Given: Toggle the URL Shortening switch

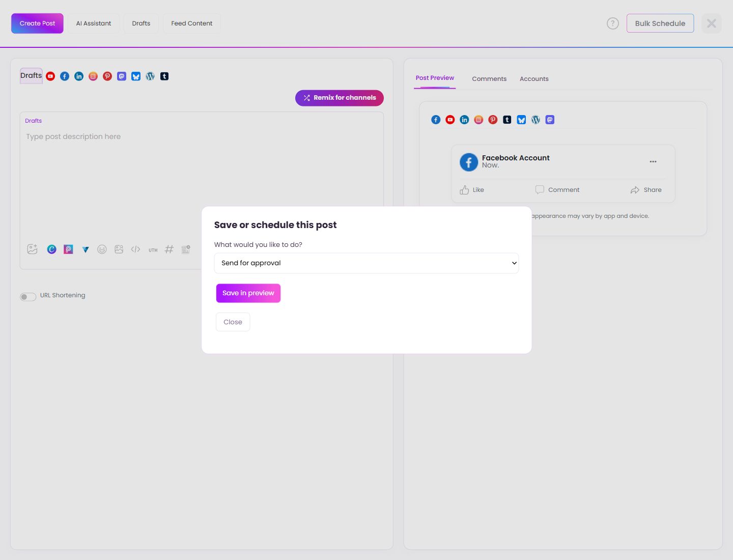Looking at the screenshot, I should 28,297.
